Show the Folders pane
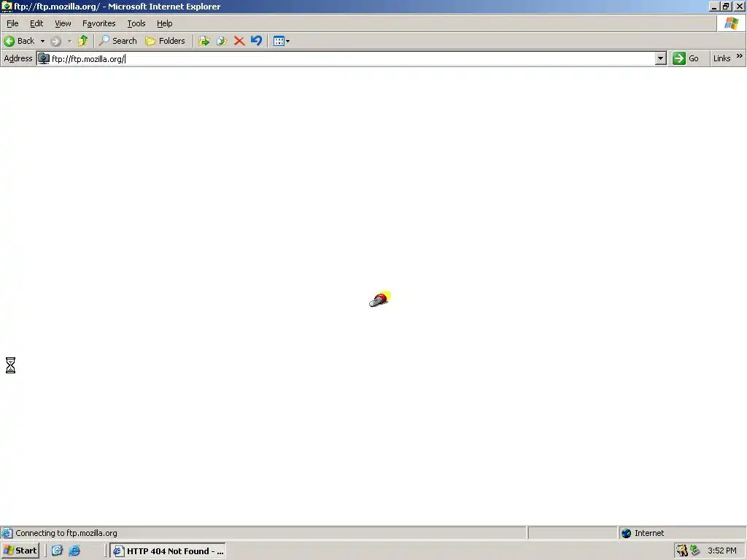The height and width of the screenshot is (560, 747). pos(165,41)
